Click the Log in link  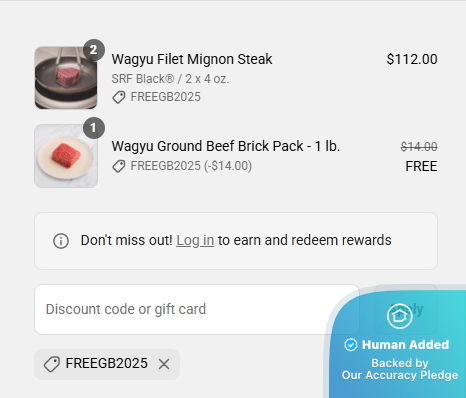click(x=195, y=240)
